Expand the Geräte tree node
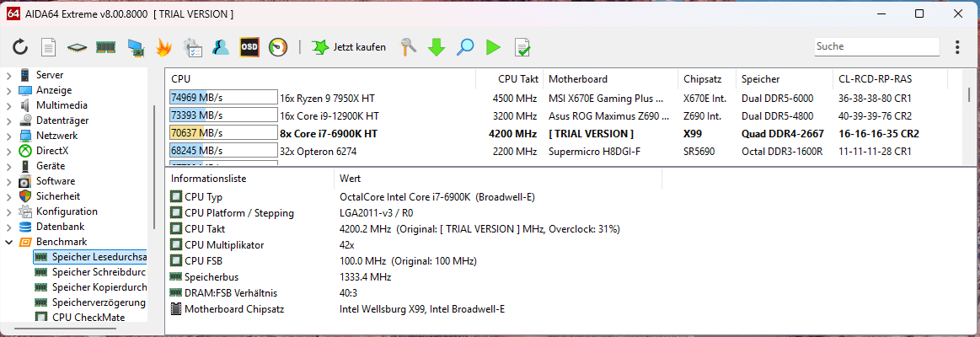Image resolution: width=980 pixels, height=337 pixels. [x=9, y=166]
